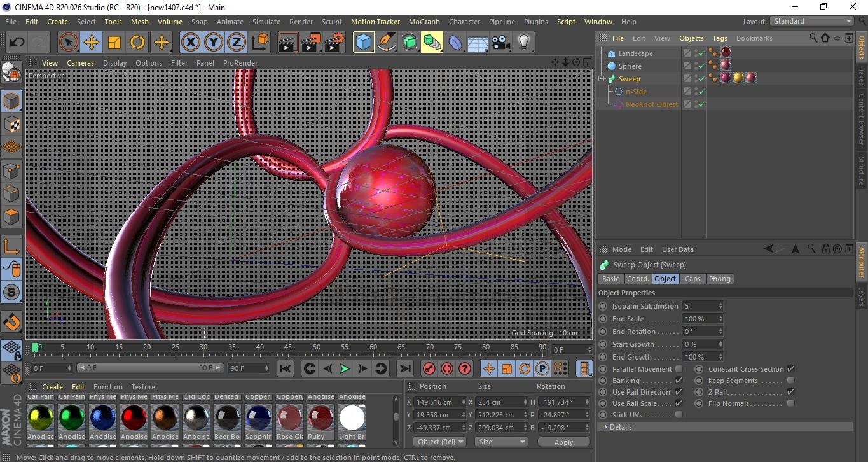This screenshot has width=868, height=462.
Task: Switch to the Caps tab
Action: [x=692, y=279]
